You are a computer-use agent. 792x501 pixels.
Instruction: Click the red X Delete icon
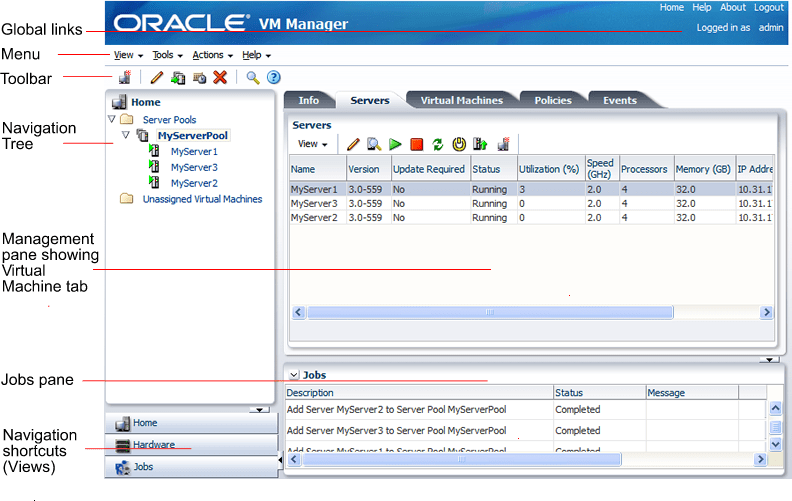tap(220, 77)
